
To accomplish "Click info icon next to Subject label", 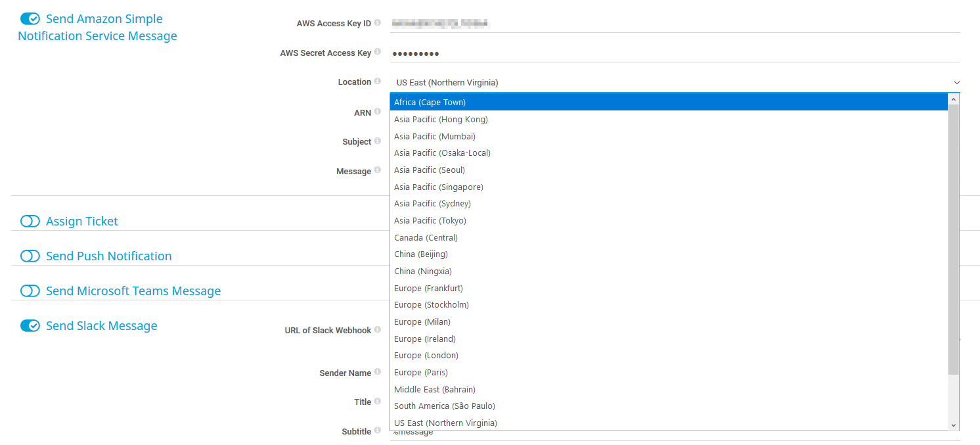I will coord(378,141).
